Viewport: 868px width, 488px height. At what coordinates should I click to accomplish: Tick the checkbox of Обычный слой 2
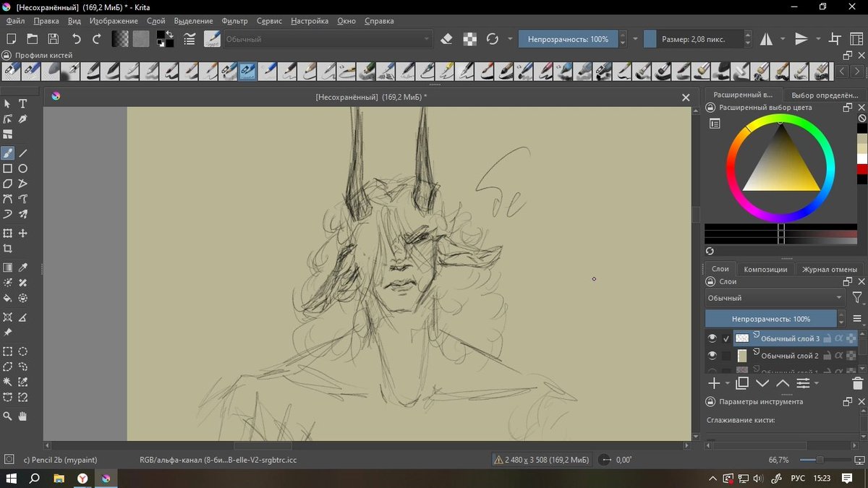point(726,356)
